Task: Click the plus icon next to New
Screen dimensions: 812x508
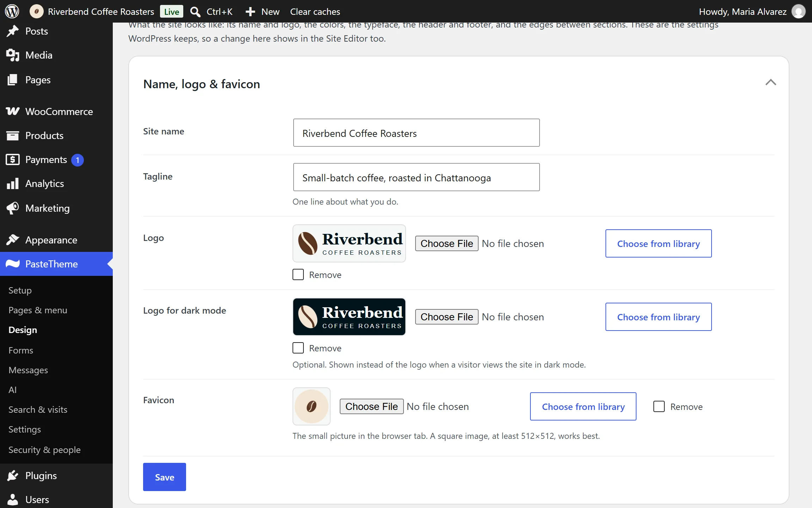Action: point(250,12)
